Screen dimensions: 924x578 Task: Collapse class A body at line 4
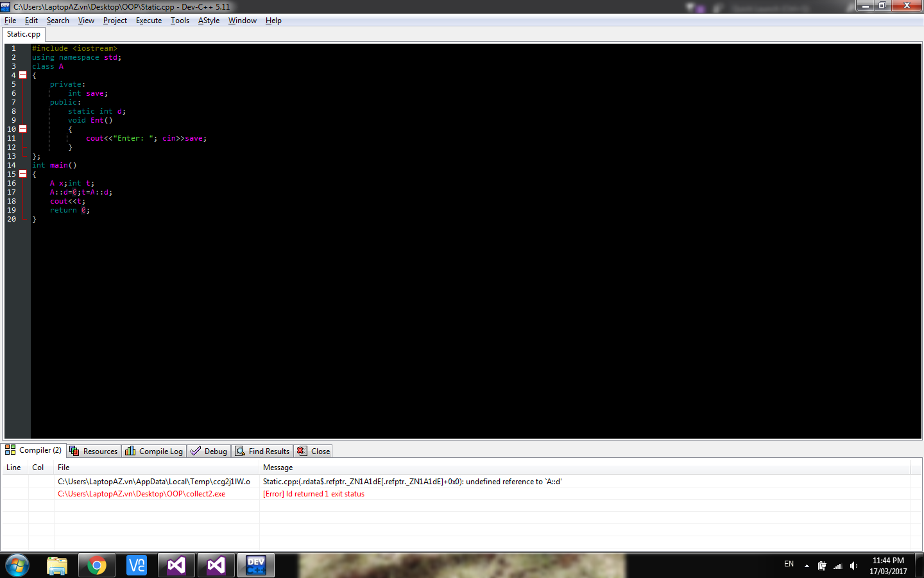[23, 75]
